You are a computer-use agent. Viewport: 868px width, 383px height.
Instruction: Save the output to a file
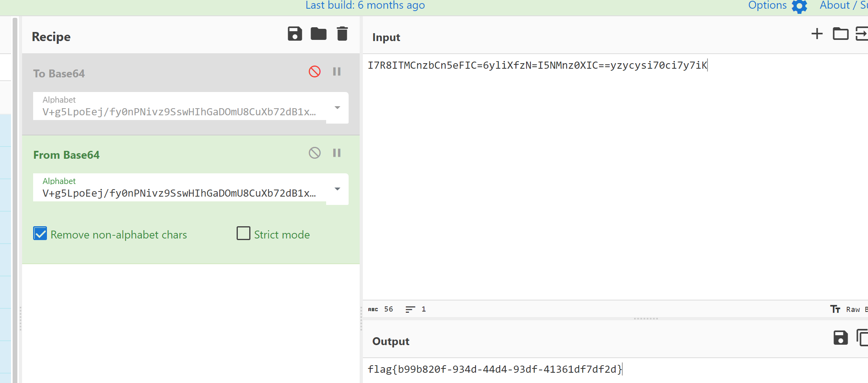click(840, 338)
